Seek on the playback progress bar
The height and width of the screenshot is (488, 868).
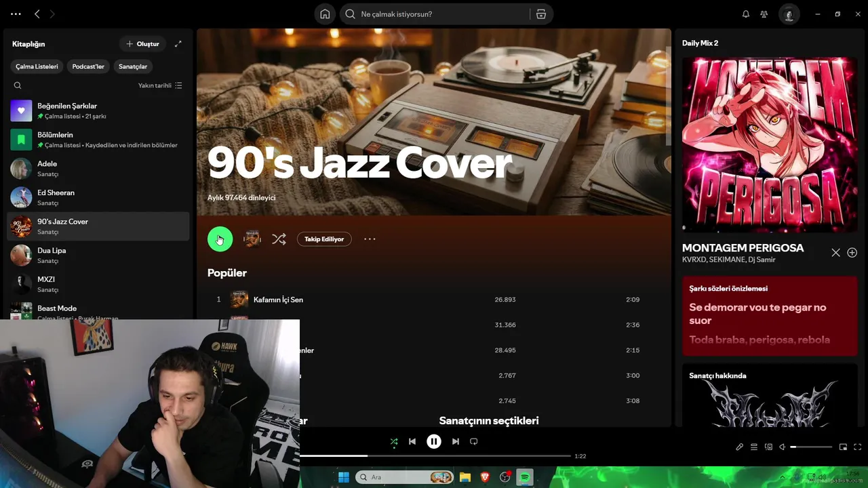pyautogui.click(x=435, y=456)
